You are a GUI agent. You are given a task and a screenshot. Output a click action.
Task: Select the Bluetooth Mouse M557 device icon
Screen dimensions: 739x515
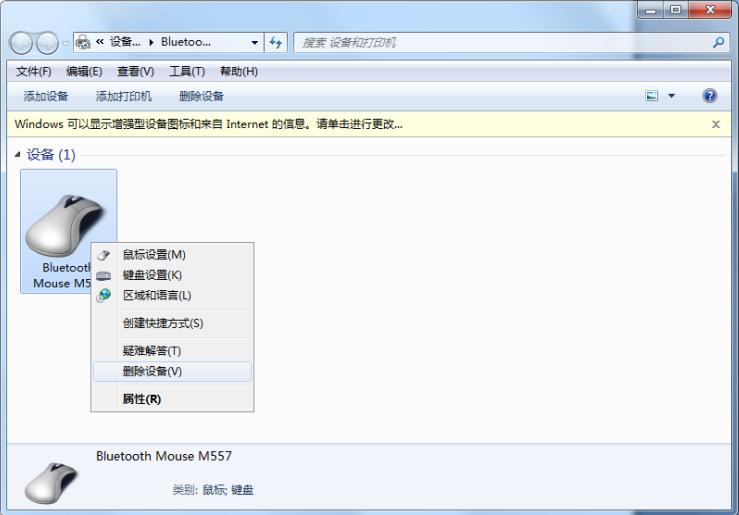[x=68, y=231]
